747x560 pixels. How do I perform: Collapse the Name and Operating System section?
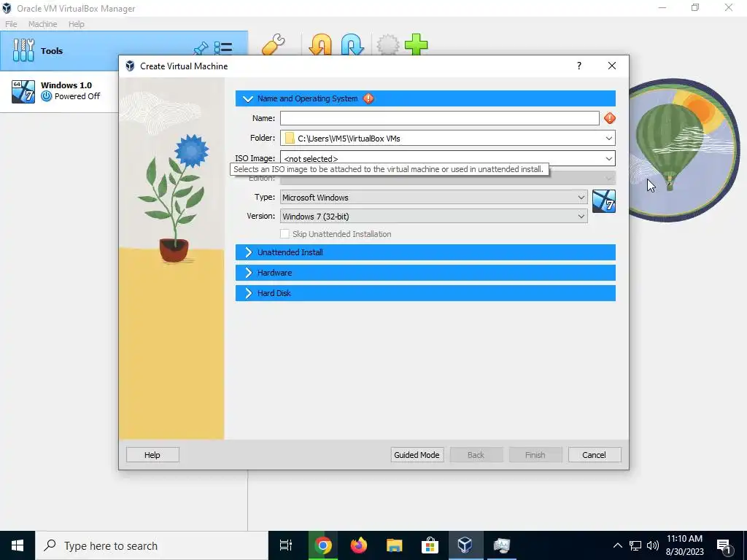425,98
